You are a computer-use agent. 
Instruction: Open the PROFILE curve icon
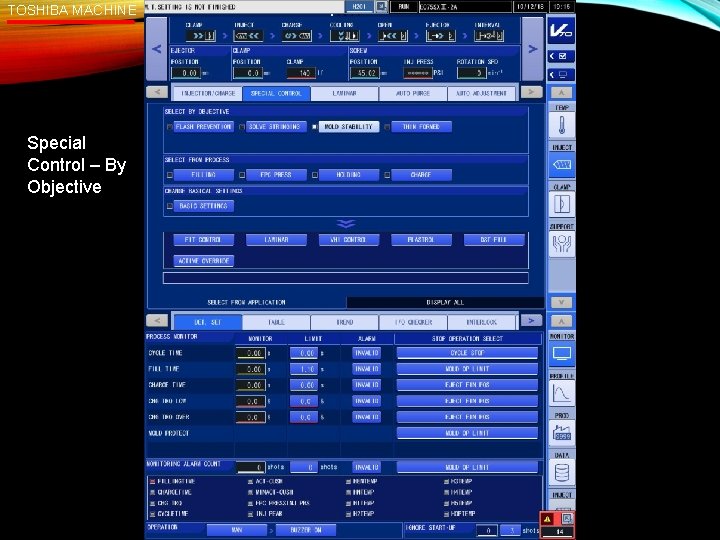561,393
